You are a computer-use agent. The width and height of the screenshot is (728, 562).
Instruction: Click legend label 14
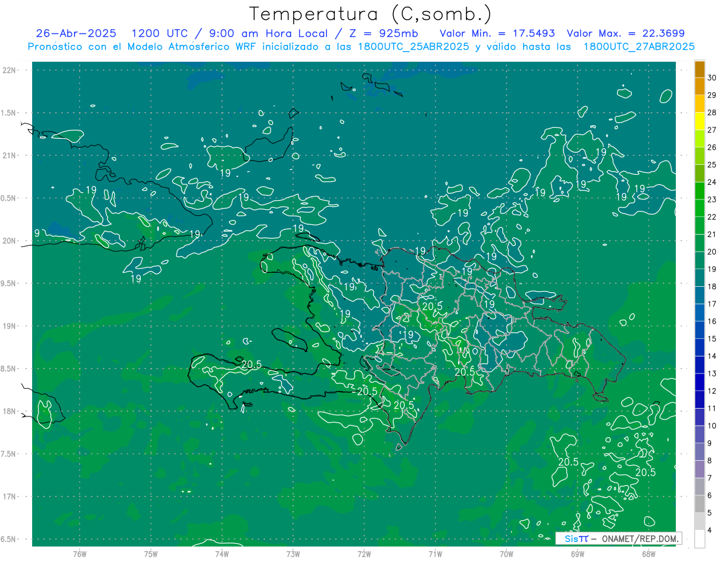click(x=712, y=356)
